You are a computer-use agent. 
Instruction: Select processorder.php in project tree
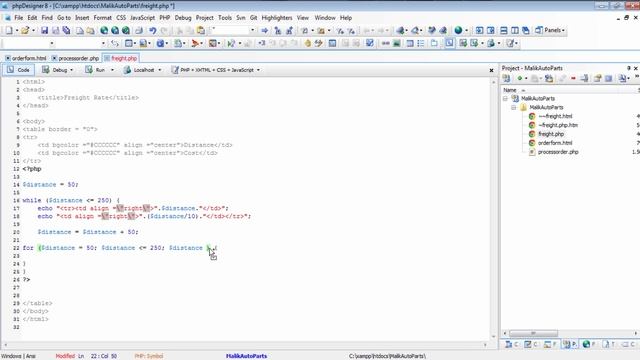[558, 152]
